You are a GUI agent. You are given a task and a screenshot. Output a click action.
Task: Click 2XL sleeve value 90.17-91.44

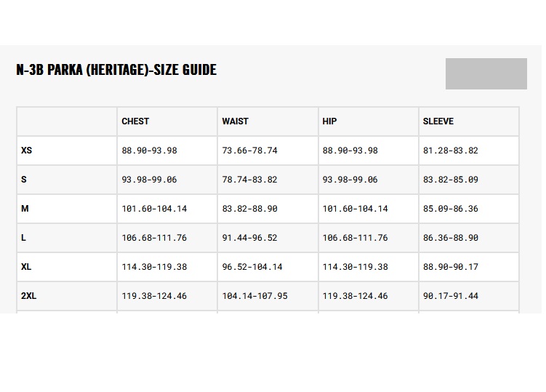click(450, 296)
